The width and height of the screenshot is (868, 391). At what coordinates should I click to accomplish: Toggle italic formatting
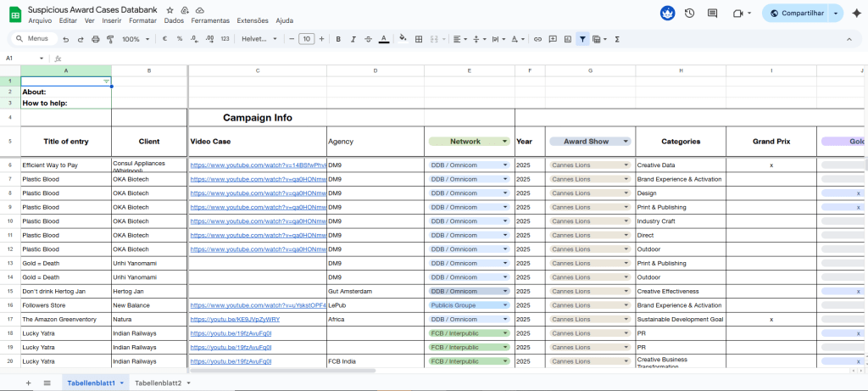353,39
